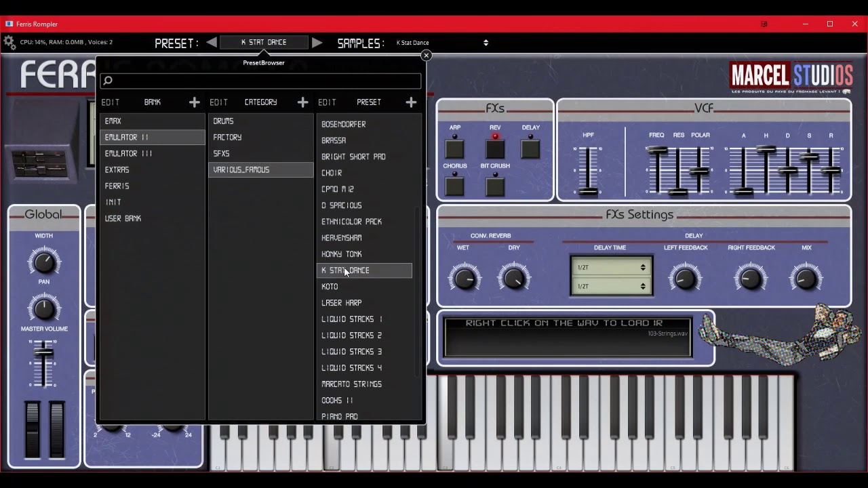Load the Liquid Stacks 1 preset

[x=365, y=319]
